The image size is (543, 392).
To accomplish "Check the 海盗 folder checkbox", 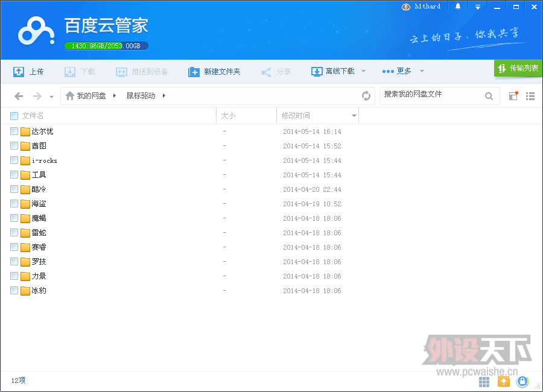I will [14, 204].
